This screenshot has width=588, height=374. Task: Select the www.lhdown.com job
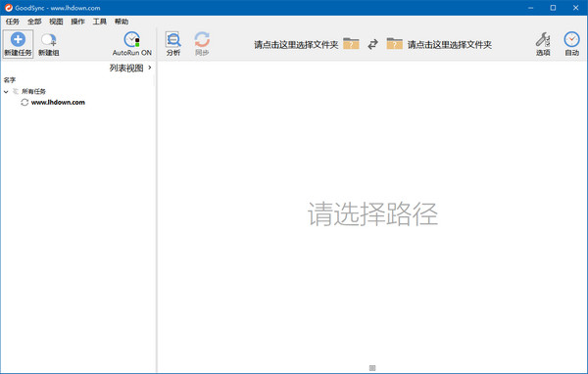click(x=58, y=102)
